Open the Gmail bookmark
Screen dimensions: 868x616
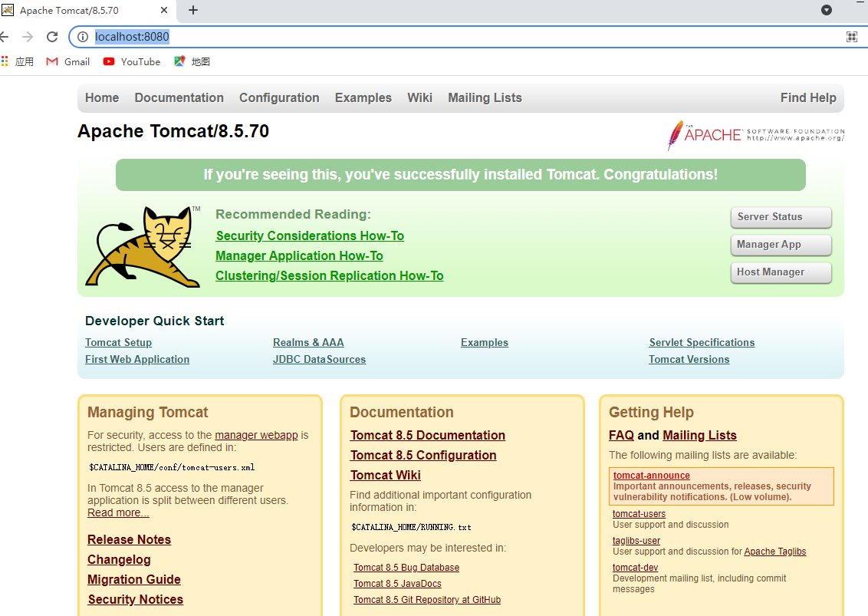pyautogui.click(x=67, y=61)
